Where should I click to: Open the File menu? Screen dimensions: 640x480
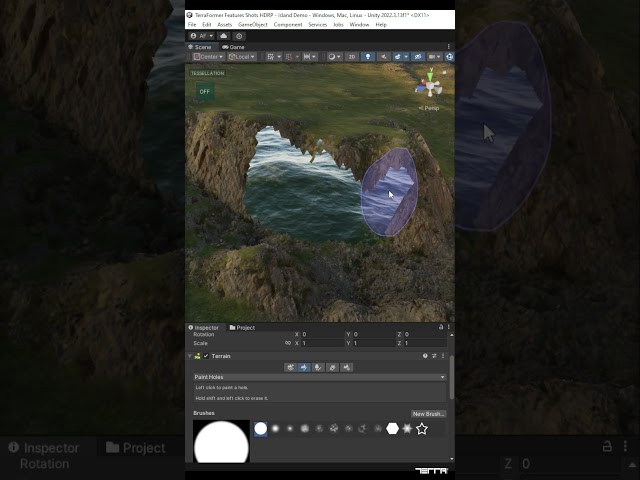click(x=192, y=24)
